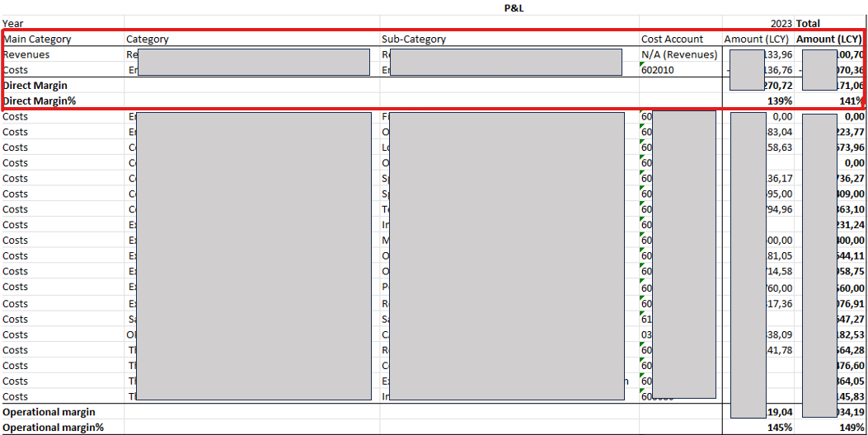This screenshot has width=868, height=435.
Task: Click the total amount ending 73,96
Action: tap(851, 147)
